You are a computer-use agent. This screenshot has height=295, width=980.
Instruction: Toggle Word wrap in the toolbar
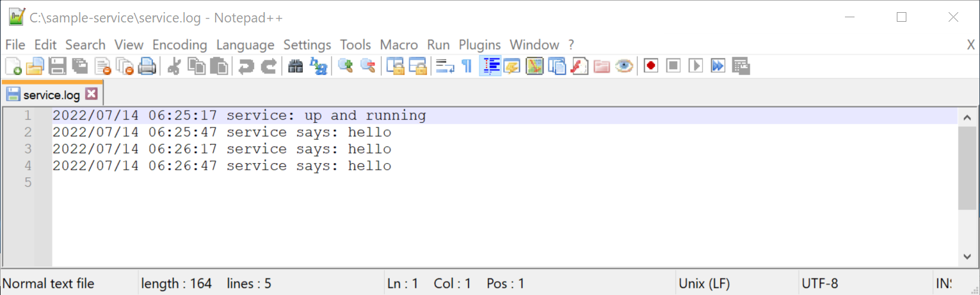pyautogui.click(x=445, y=66)
